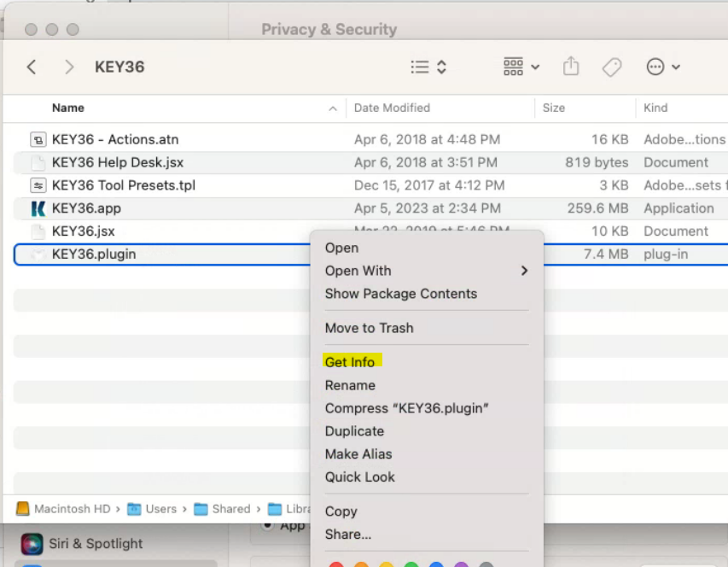Choose Open in the context menu
The width and height of the screenshot is (728, 567).
pyautogui.click(x=341, y=248)
